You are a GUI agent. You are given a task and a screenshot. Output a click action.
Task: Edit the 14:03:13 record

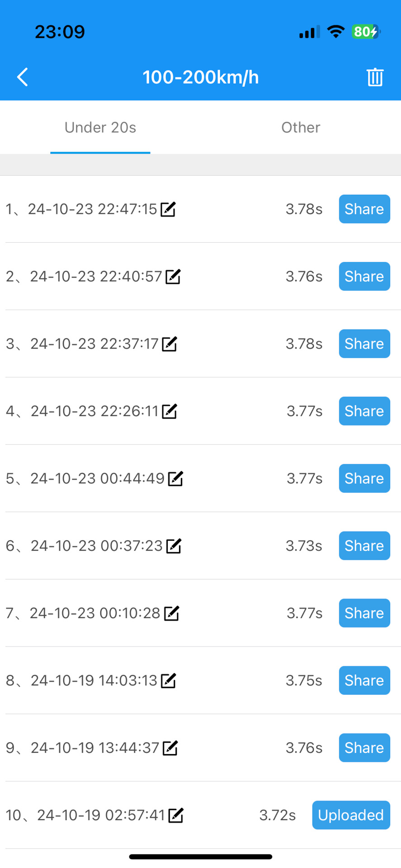coord(168,681)
